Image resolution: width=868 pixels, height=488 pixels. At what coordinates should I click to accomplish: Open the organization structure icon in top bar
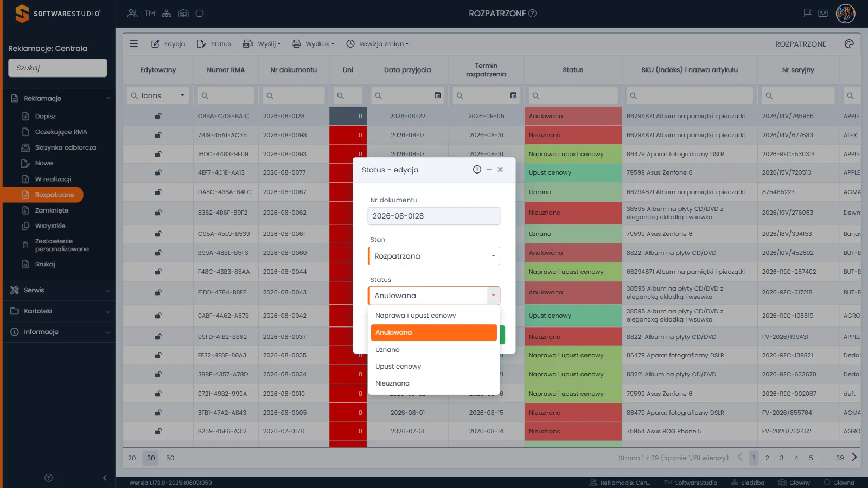click(167, 14)
